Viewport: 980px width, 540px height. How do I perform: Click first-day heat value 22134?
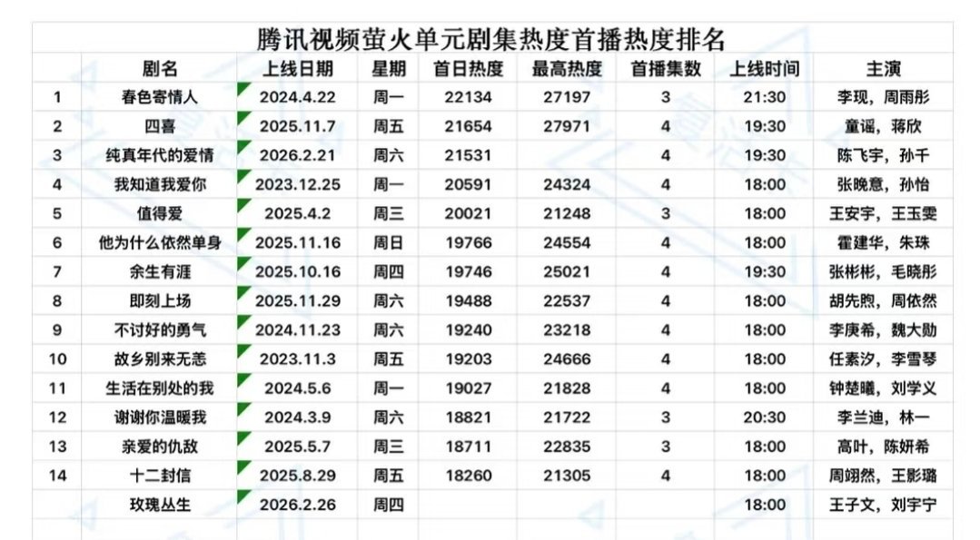coord(468,97)
